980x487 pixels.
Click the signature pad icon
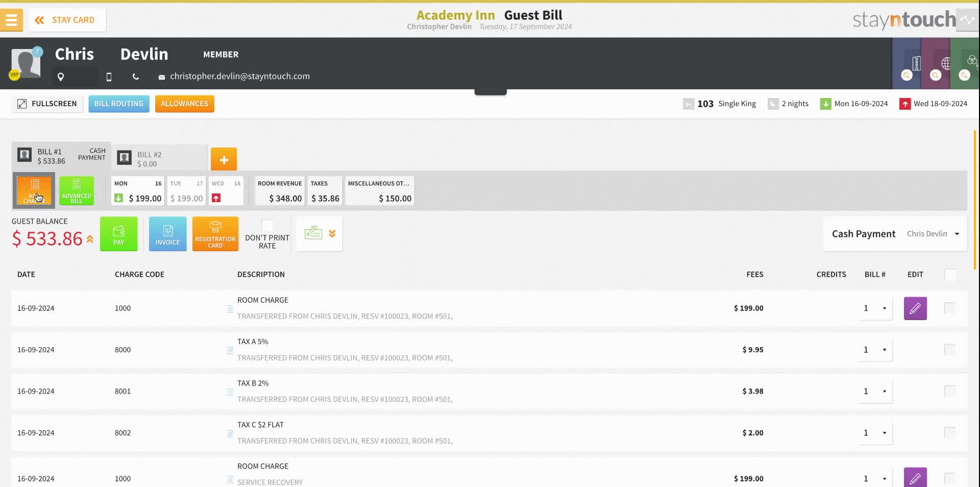click(x=313, y=233)
